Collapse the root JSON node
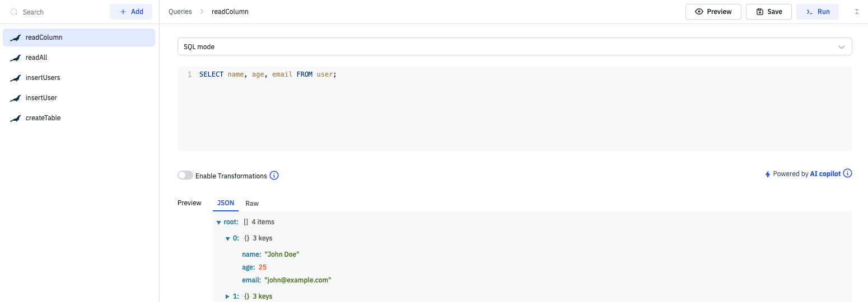 click(219, 222)
